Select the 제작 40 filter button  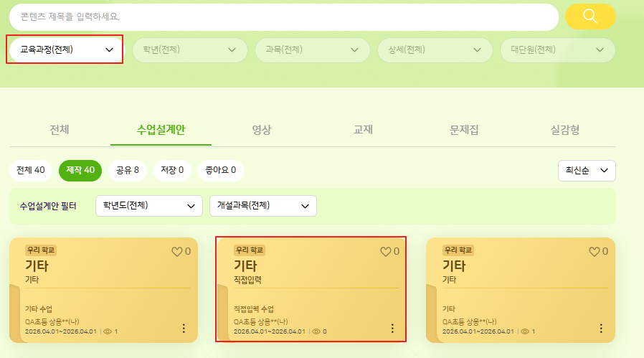[80, 170]
